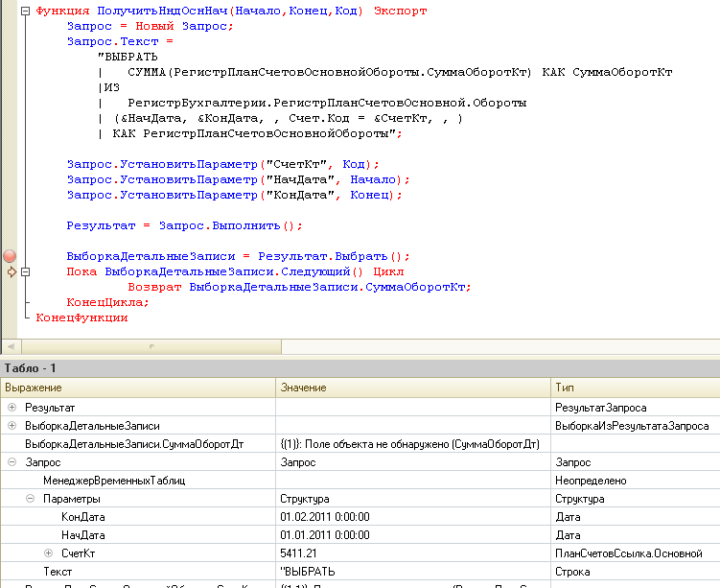
Task: Click the line Результат = Запрос.Выполнить()
Action: (x=185, y=225)
